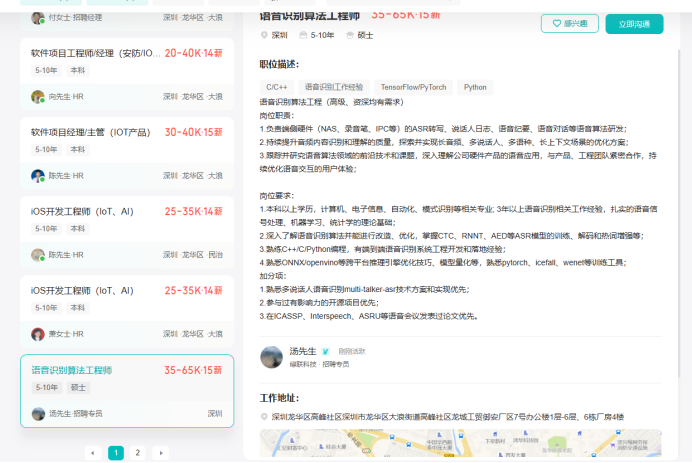Viewport: 692px width, 463px height.
Task: Click the TensorFlow/PyTorch skill tag
Action: click(x=413, y=87)
